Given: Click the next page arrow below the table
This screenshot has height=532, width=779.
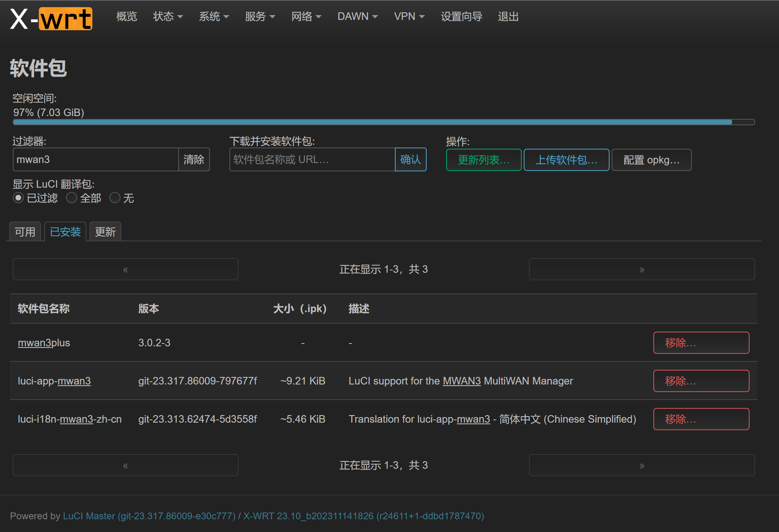Looking at the screenshot, I should (641, 465).
